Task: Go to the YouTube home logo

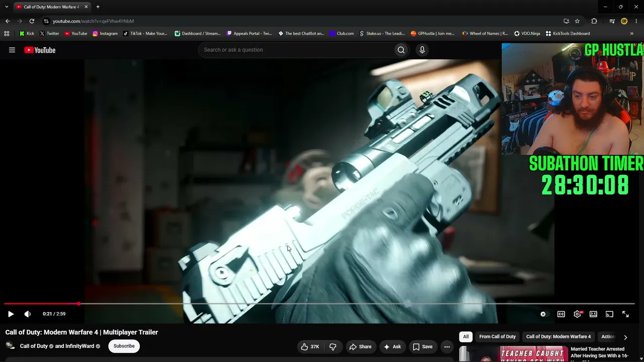Action: pos(40,50)
